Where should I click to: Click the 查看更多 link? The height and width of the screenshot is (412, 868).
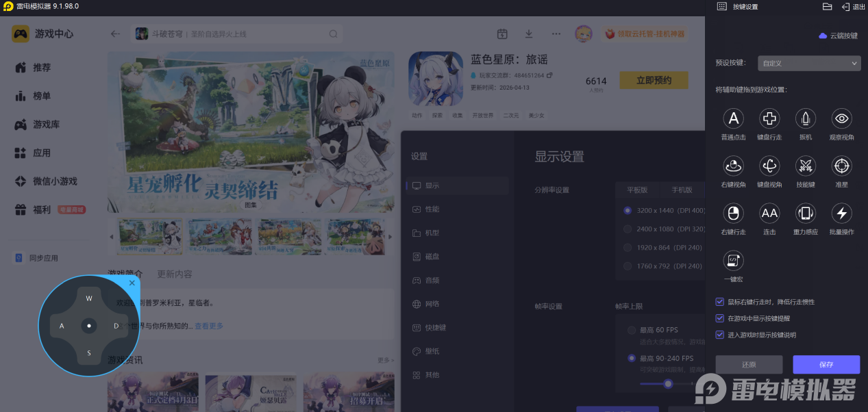point(209,326)
